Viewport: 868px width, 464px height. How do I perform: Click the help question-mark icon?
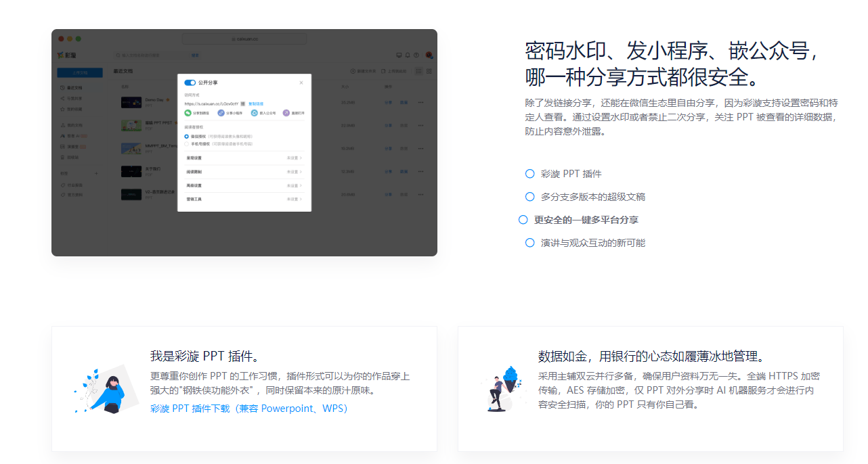(416, 55)
